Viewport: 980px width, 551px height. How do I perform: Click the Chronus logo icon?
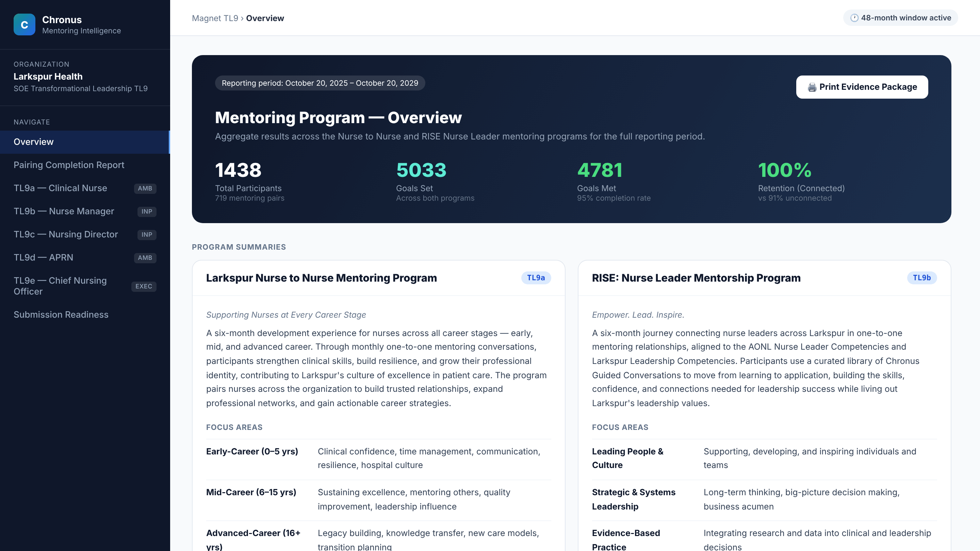[x=24, y=24]
